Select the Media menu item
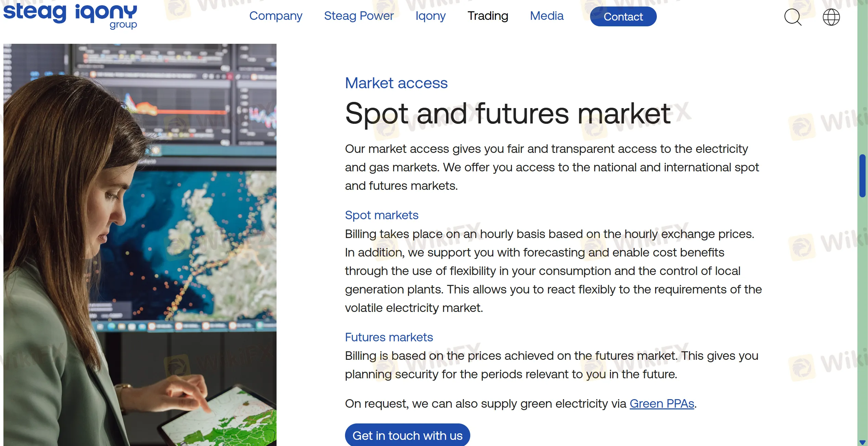Screen dimensions: 868x446 (546, 16)
